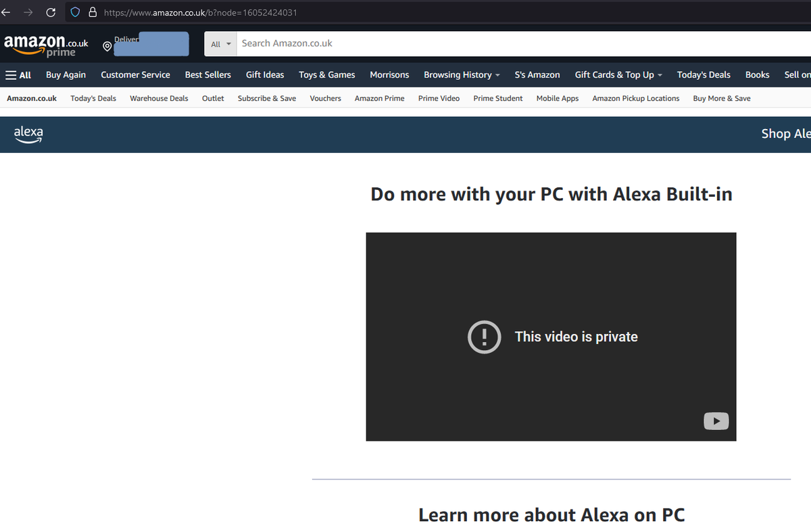
Task: Click the exclamation warning icon in video
Action: tap(485, 337)
